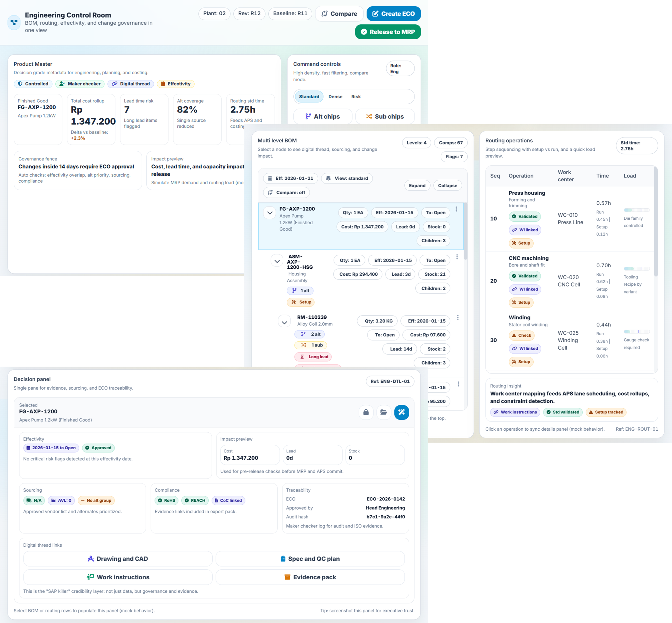Image resolution: width=672 pixels, height=623 pixels.
Task: Open kebab menu for RM-110239 row
Action: (x=457, y=318)
